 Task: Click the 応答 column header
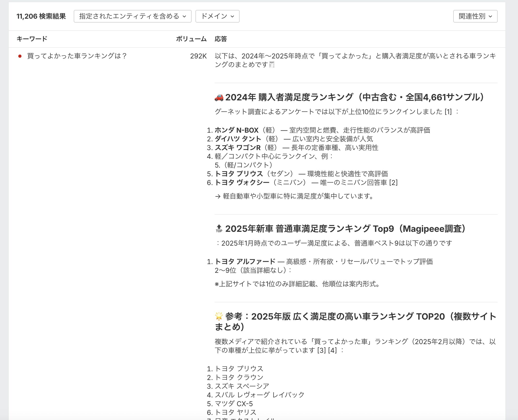221,39
